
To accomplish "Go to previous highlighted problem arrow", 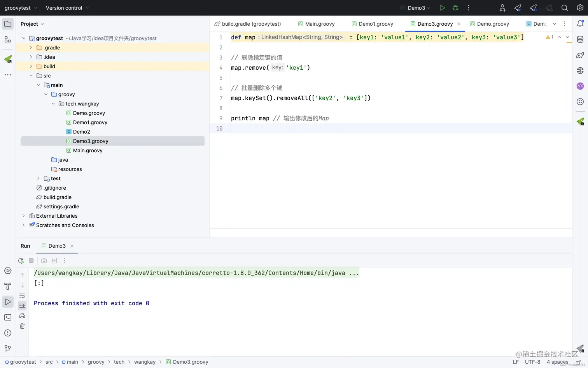I will (559, 37).
